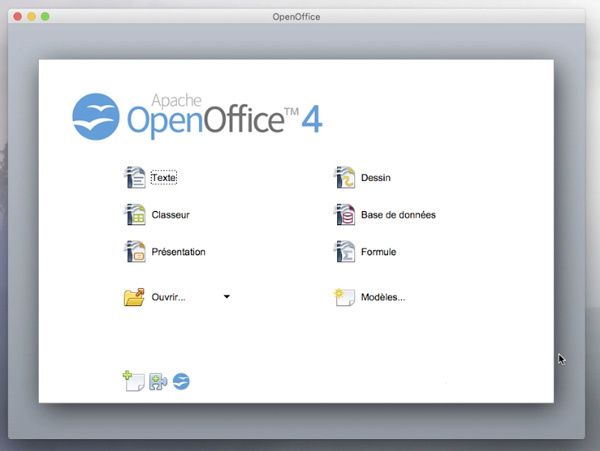600x451 pixels.
Task: Create a new Classeur via its label
Action: click(171, 215)
